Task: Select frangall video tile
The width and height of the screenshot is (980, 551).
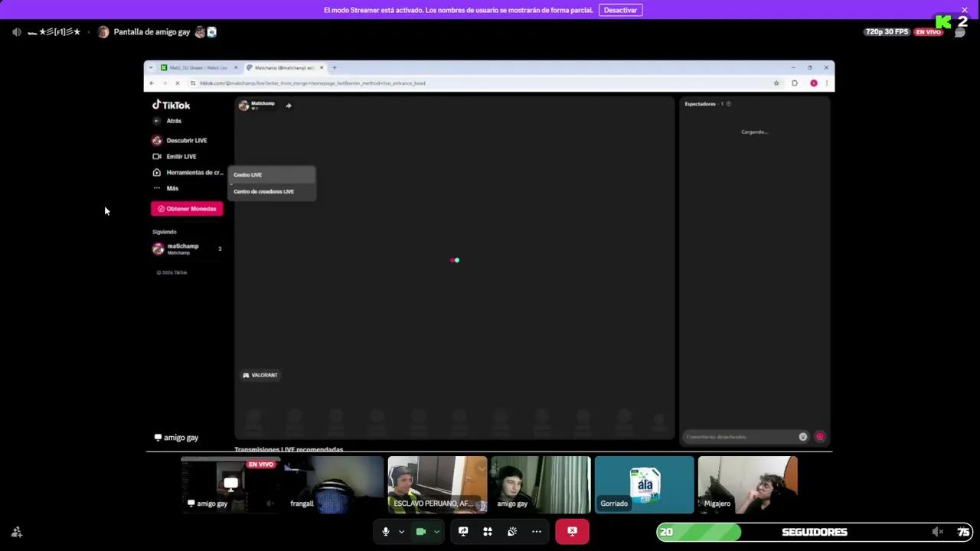Action: point(334,484)
